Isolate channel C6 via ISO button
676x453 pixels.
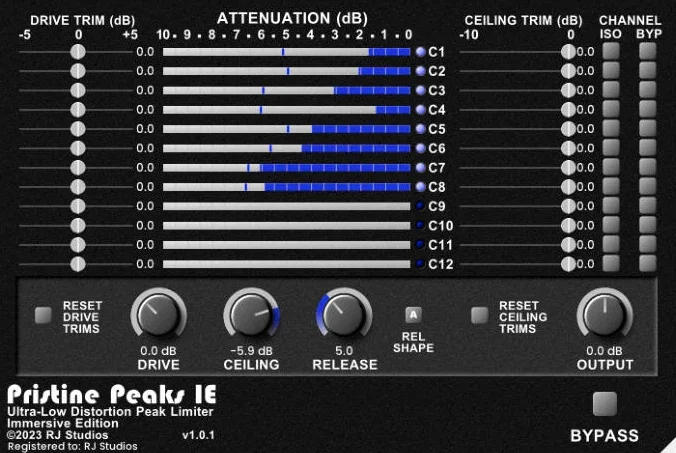[611, 148]
